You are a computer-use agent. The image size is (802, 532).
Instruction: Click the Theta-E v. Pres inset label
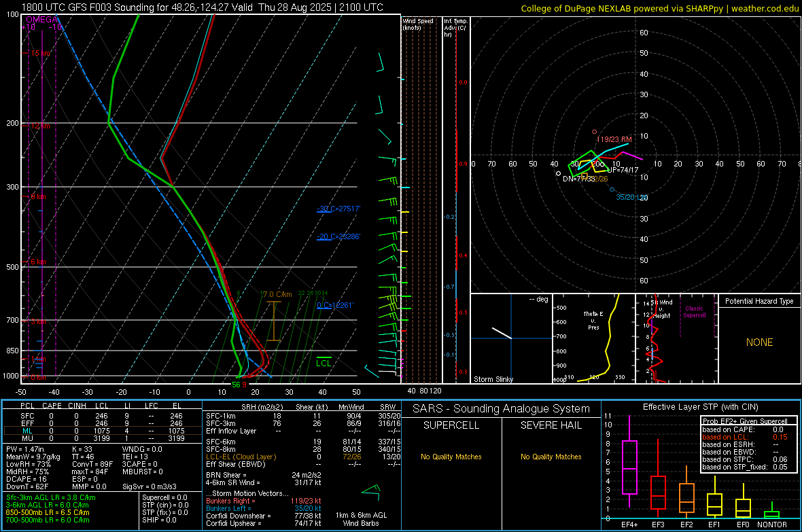tap(593, 320)
